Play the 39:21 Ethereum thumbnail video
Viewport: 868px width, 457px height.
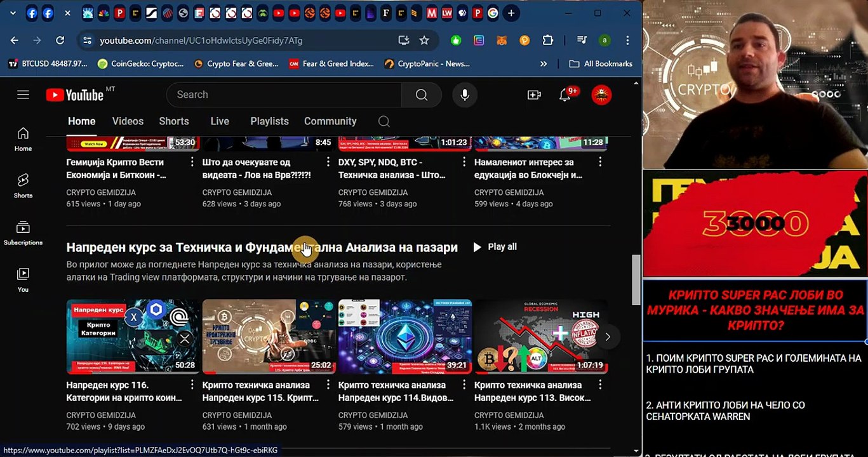(404, 336)
